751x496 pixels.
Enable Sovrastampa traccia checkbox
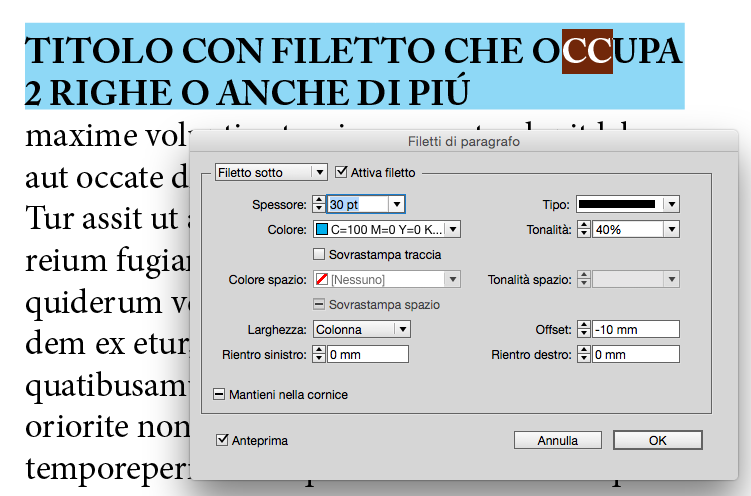[319, 254]
